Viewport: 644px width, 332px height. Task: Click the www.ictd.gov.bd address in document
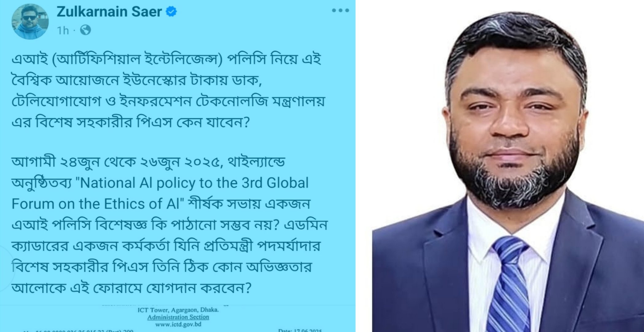[178, 324]
